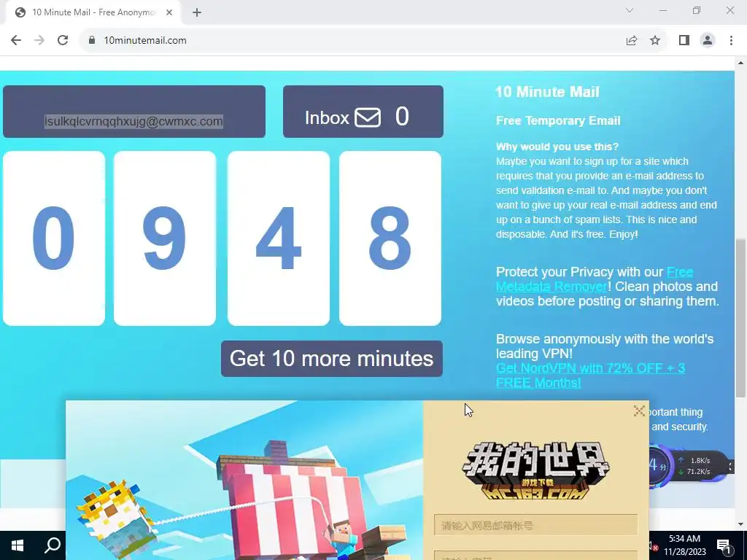Open a new browser tab
The width and height of the screenshot is (747, 560).
[197, 13]
